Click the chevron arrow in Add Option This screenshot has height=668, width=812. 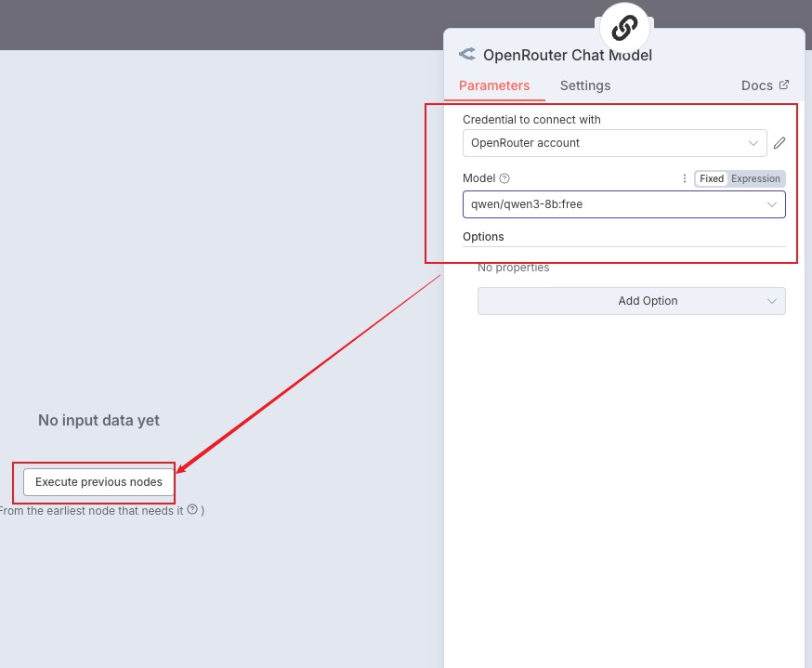click(x=771, y=301)
